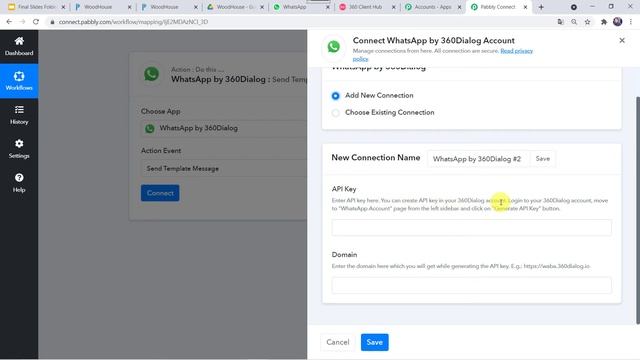Viewport: 640px width, 360px height.
Task: Go to the Workflows section
Action: tap(19, 81)
